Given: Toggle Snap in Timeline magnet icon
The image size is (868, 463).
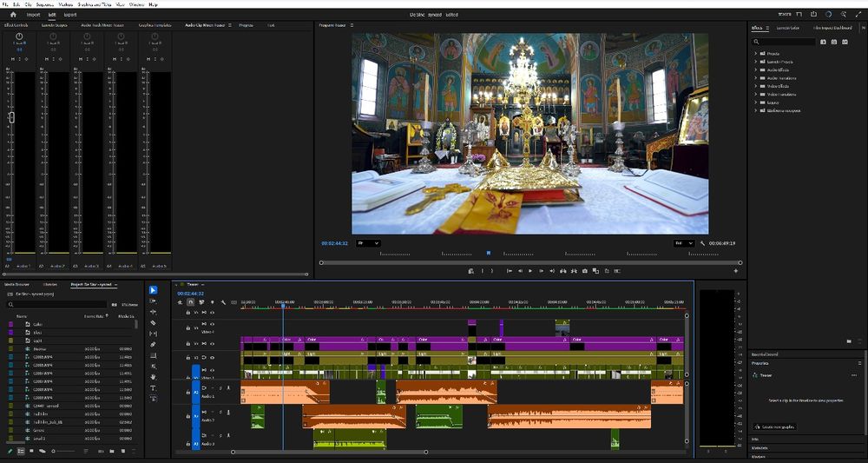Looking at the screenshot, I should (190, 302).
